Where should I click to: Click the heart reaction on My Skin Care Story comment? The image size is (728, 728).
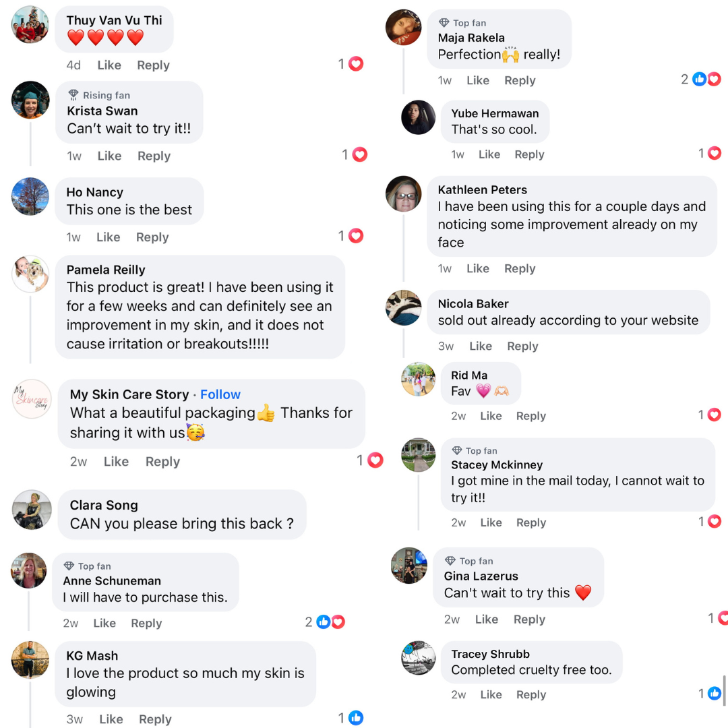pyautogui.click(x=375, y=460)
